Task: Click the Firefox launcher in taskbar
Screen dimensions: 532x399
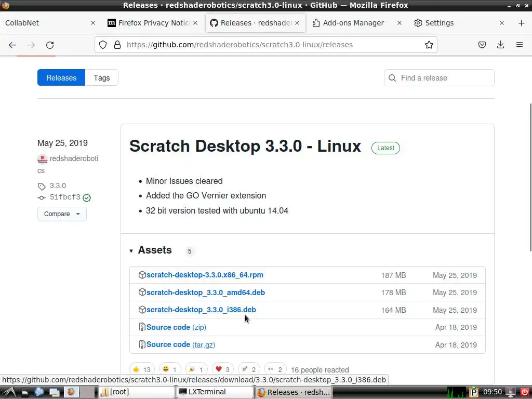Action: 71,392
